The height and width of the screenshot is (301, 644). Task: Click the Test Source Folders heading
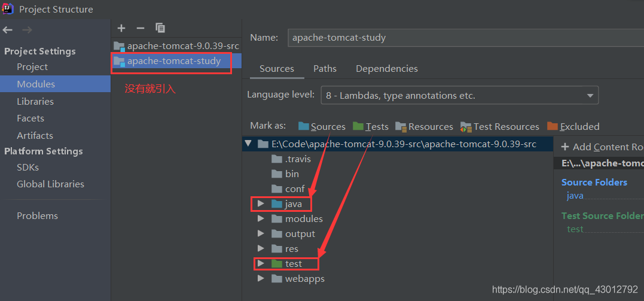(x=603, y=215)
